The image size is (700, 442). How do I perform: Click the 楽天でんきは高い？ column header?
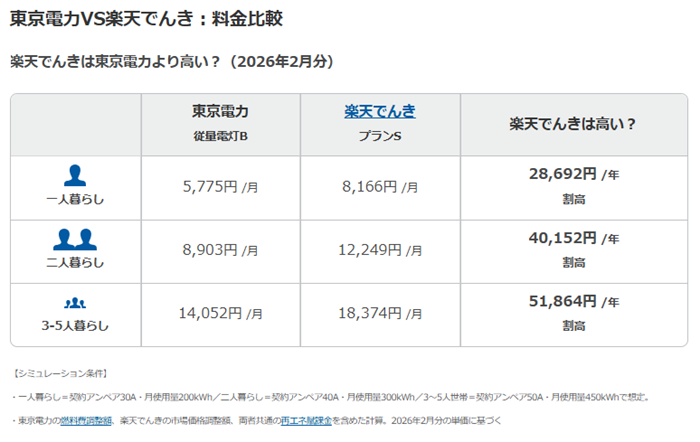point(573,124)
